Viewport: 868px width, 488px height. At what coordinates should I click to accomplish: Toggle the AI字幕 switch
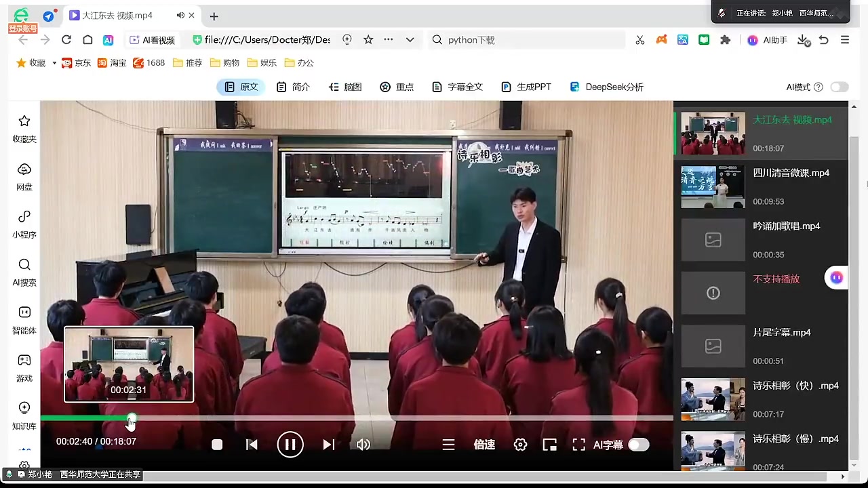point(638,445)
